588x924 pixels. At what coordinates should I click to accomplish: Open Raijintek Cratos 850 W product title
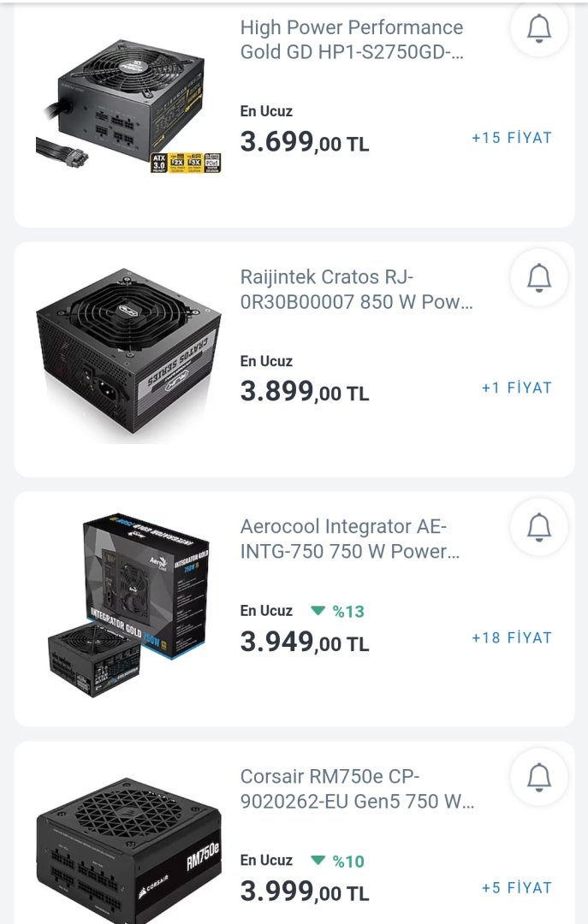(356, 290)
